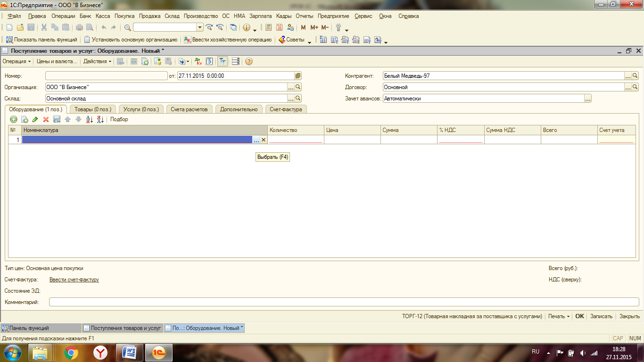Open the Зарплата menu
The width and height of the screenshot is (644, 362).
pyautogui.click(x=261, y=16)
